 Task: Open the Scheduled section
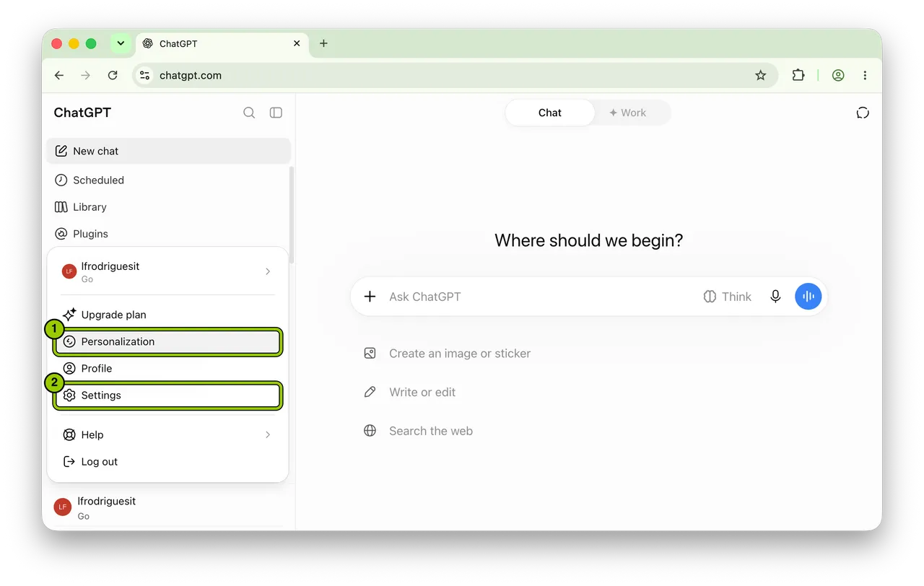[x=168, y=180]
